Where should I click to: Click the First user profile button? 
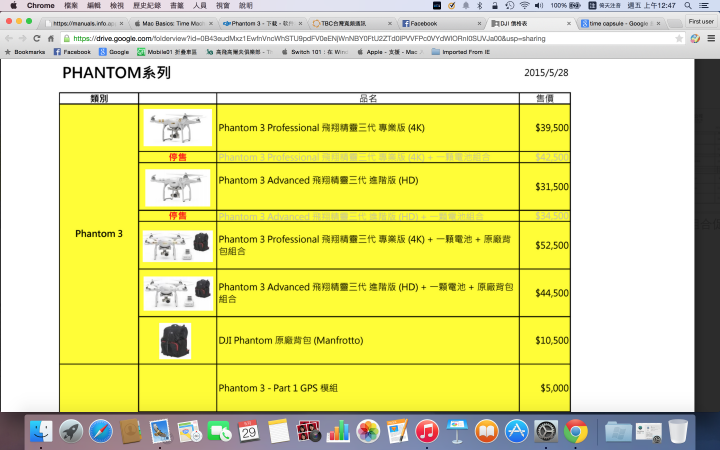pos(701,22)
